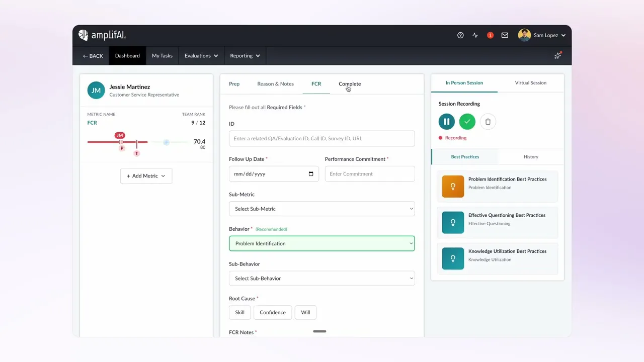Click the T target marker on slider

[x=137, y=153]
